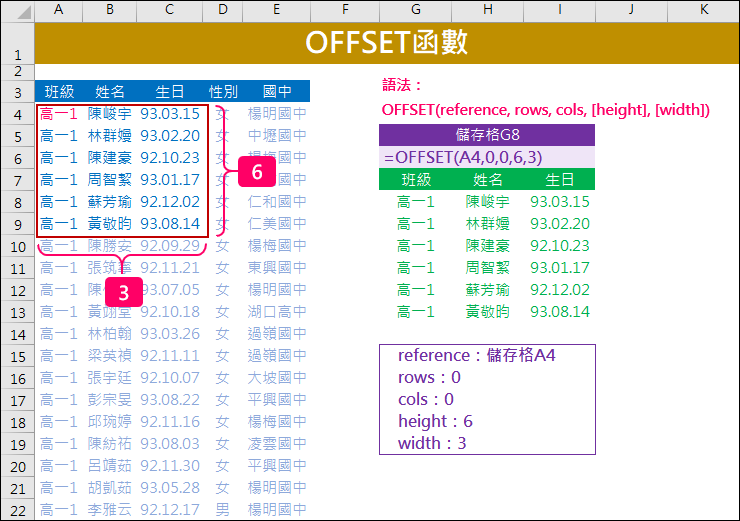Select cell A4 with red 高一1

point(59,114)
